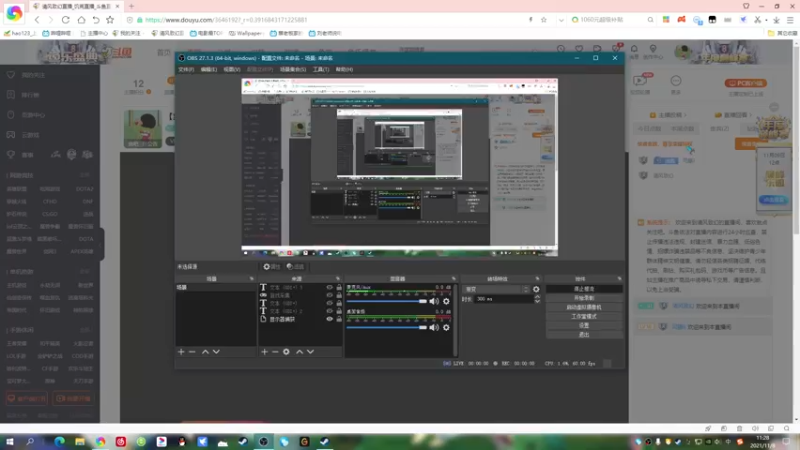Pop out the Scene Transitions dock icon
Viewport: 800px width, 450px height.
[537, 279]
